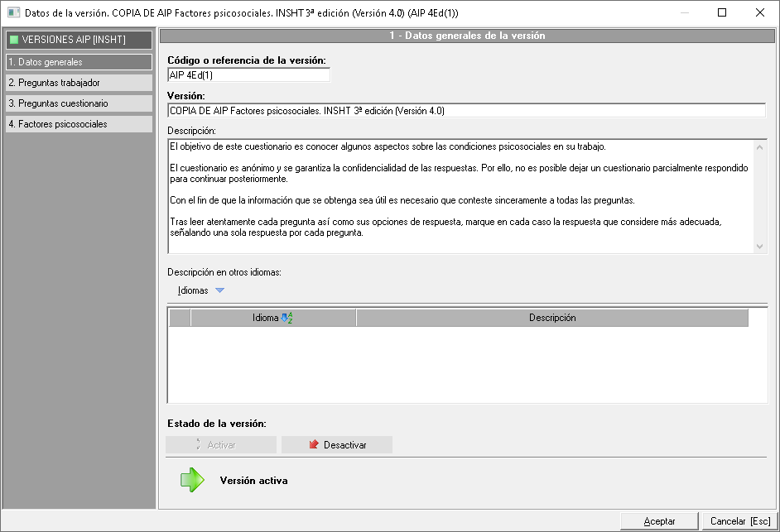Click the green arrow Versión activa icon
This screenshot has height=532, width=780.
pyautogui.click(x=192, y=480)
